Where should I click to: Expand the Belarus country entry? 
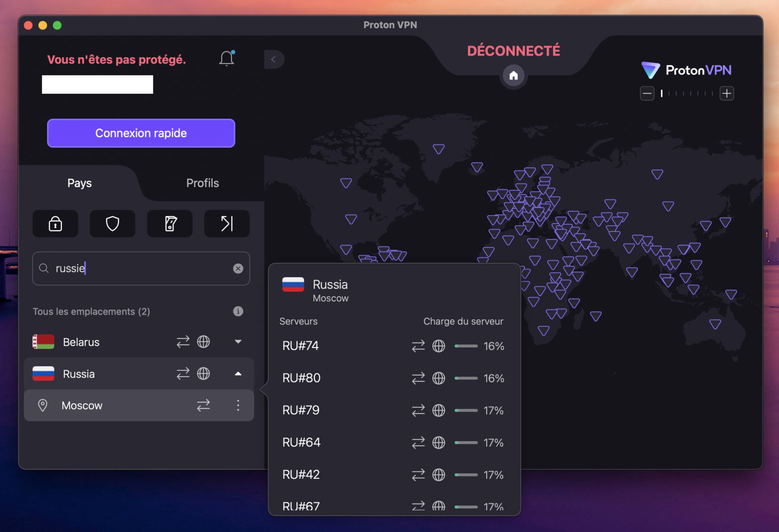(x=238, y=342)
